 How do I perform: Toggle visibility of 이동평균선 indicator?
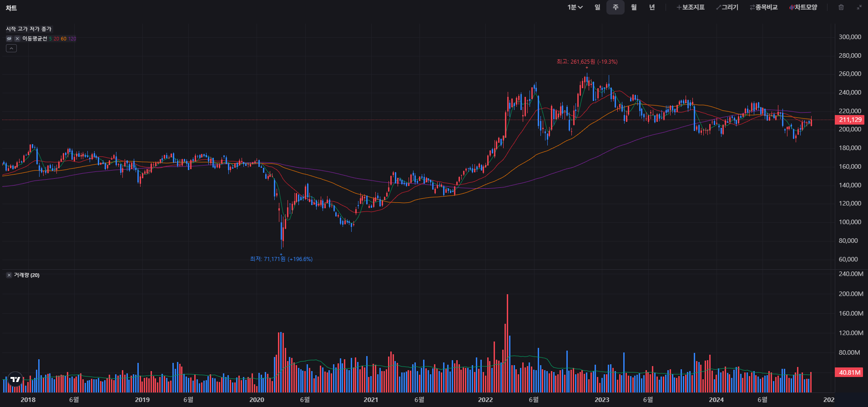(9, 39)
